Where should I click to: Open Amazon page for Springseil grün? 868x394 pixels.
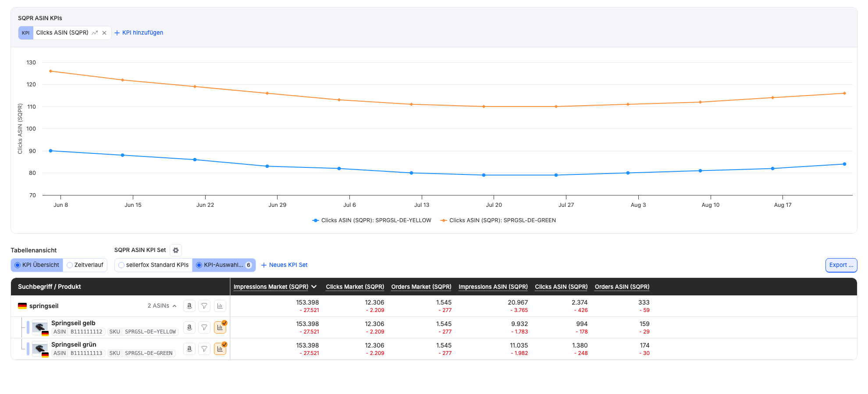click(x=189, y=349)
